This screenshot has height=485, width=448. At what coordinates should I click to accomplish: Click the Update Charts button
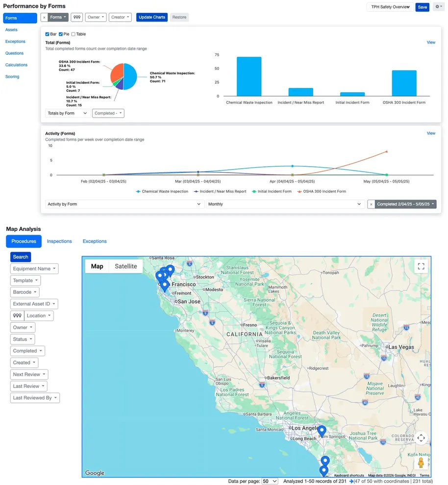tap(152, 17)
